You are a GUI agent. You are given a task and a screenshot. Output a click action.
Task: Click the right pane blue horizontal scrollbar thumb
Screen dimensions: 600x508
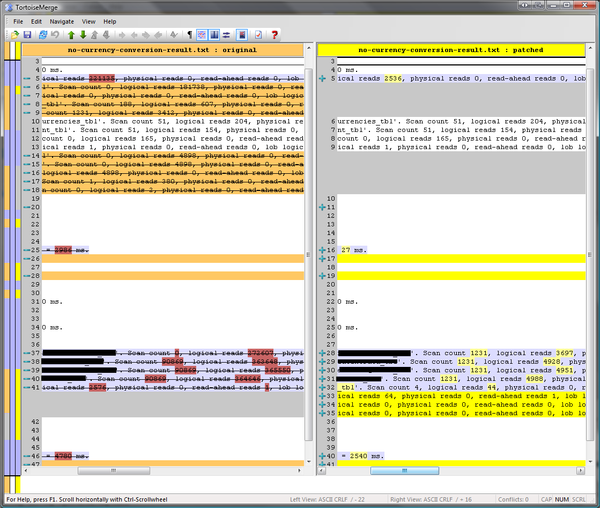point(404,471)
